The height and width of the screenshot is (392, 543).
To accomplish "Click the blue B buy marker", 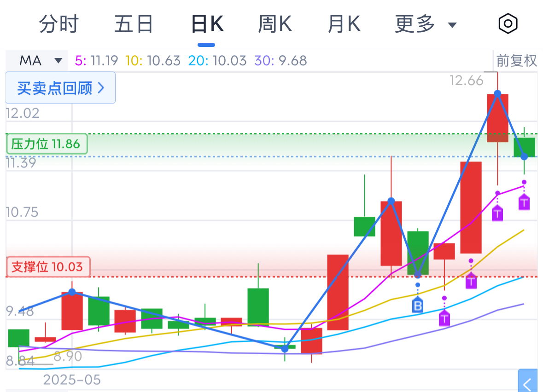I will point(418,305).
